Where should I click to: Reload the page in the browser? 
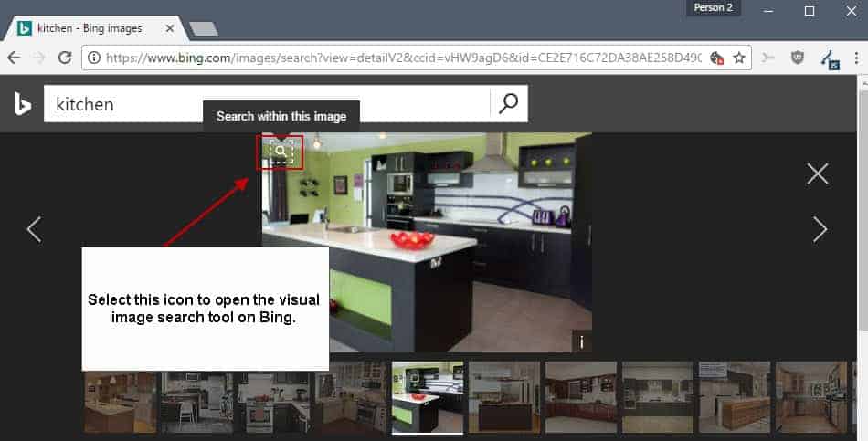pyautogui.click(x=65, y=58)
